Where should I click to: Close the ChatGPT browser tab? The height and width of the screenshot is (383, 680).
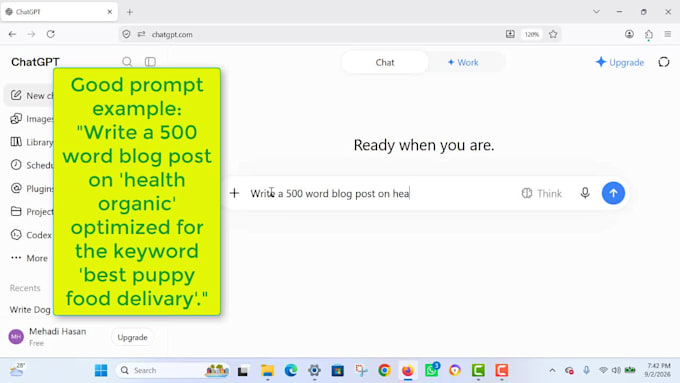pos(110,12)
